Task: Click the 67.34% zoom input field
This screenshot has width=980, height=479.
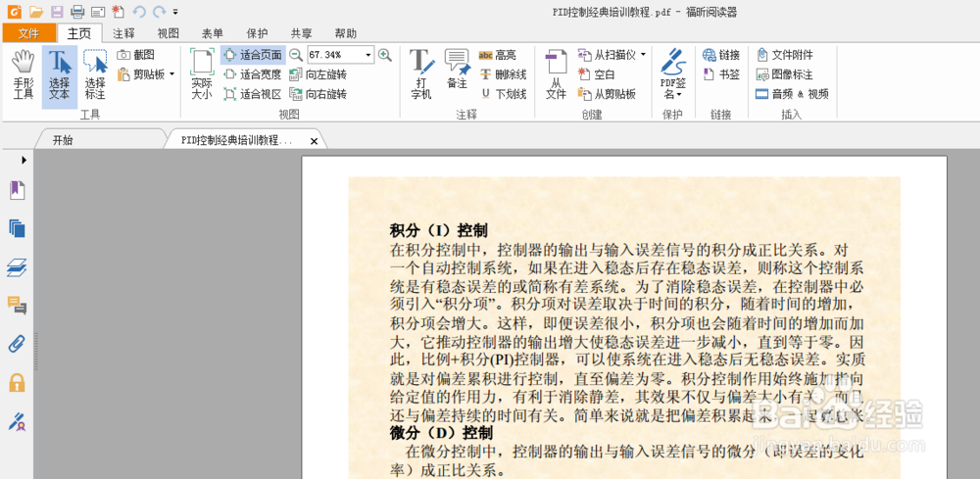Action: 335,55
